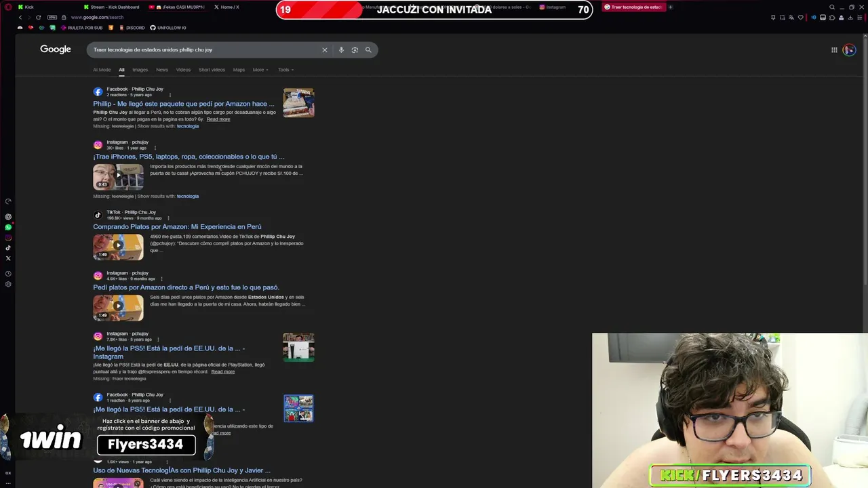Open the DISCORD bookmark
This screenshot has width=868, height=488.
132,28
